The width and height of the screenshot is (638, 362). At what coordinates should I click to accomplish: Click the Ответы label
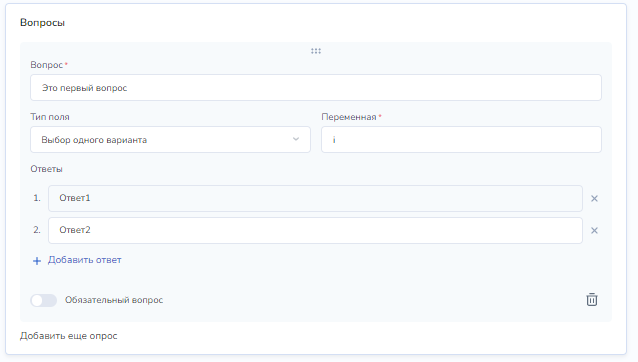tap(46, 169)
